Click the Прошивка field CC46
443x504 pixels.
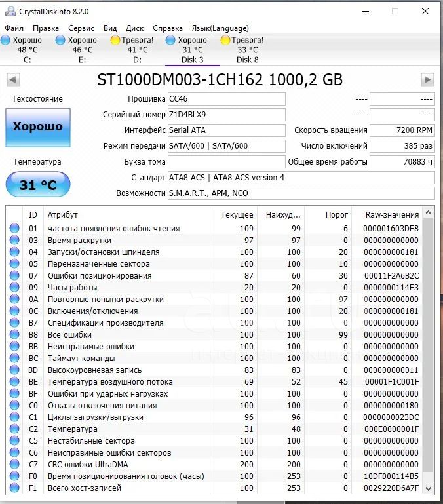(x=226, y=99)
